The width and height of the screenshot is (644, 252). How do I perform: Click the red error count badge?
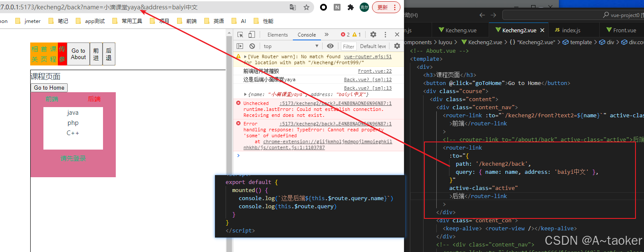(x=345, y=35)
